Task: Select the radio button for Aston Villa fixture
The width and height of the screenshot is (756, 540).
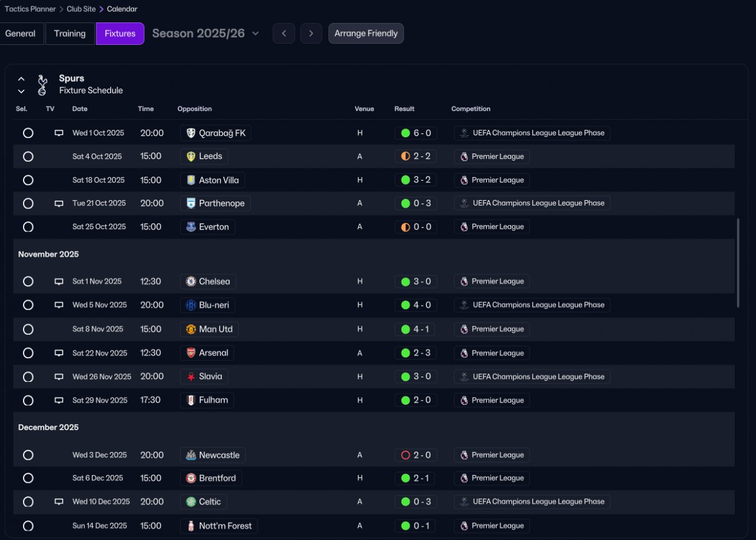Action: [28, 180]
